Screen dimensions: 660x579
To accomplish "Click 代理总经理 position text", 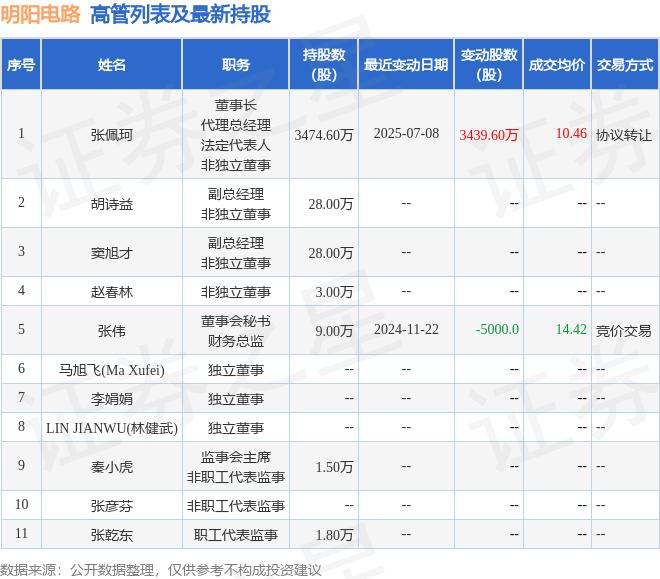I will point(236,125).
